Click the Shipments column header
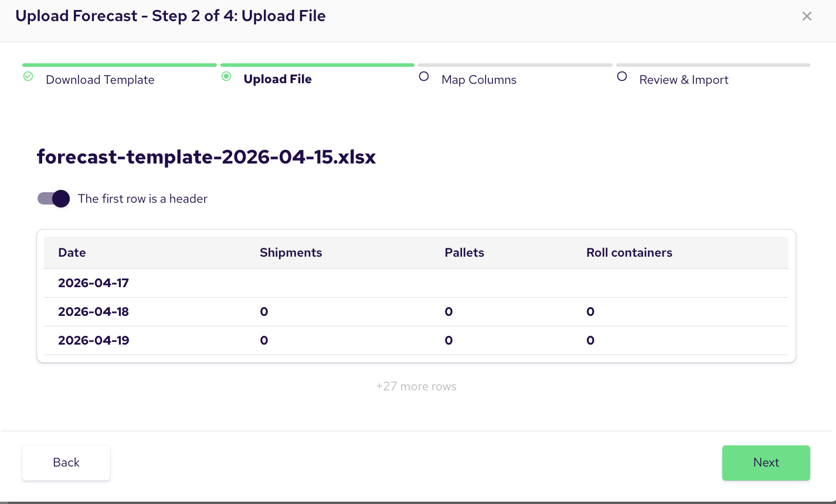This screenshot has width=836, height=504. [291, 253]
